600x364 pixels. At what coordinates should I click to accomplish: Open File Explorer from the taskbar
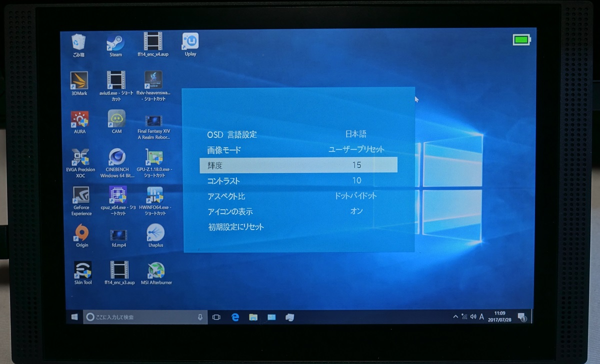(253, 317)
